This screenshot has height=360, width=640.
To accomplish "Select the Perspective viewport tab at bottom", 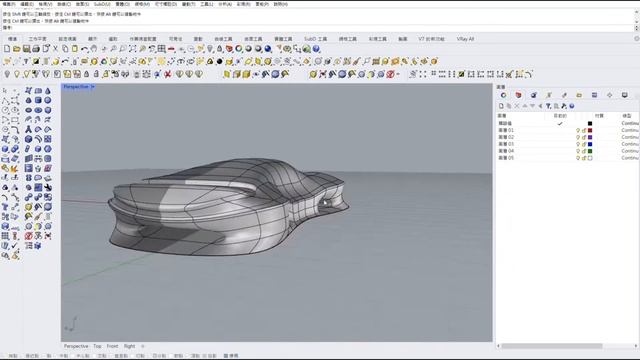I will point(76,346).
